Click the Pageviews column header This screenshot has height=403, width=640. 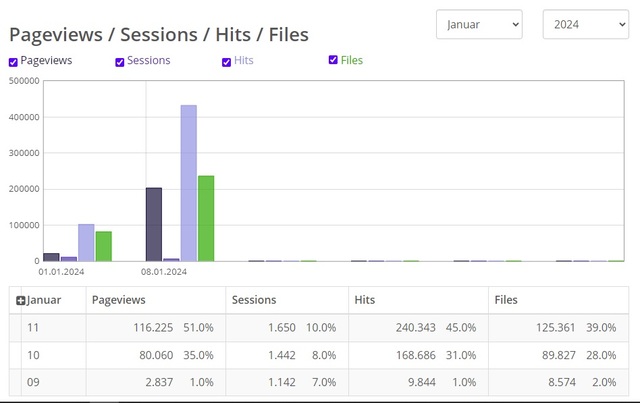pos(118,299)
